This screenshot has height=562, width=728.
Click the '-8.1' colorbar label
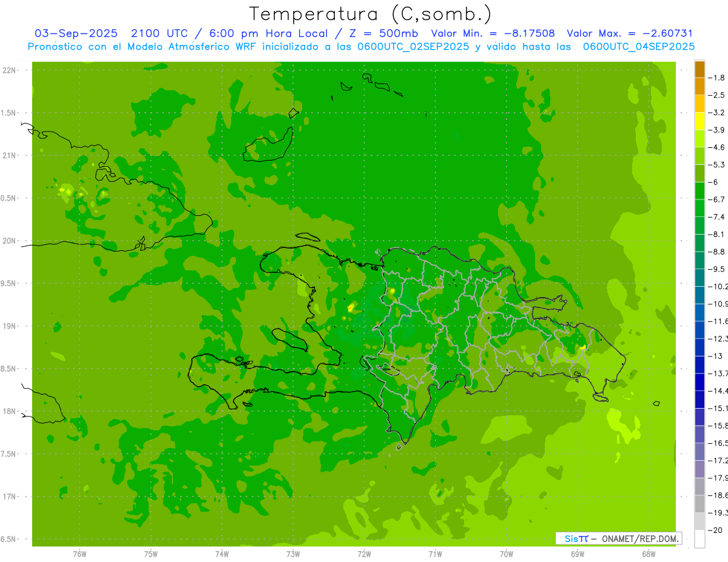(716, 234)
